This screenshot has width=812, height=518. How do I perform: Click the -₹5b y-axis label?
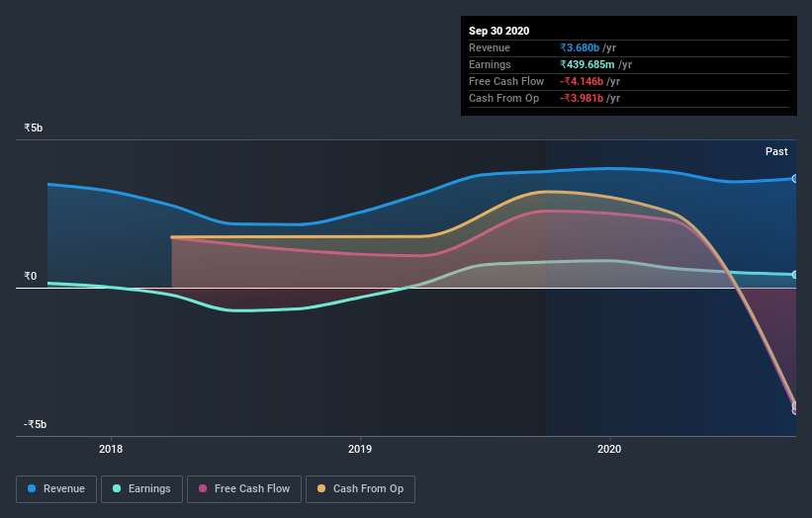36,424
